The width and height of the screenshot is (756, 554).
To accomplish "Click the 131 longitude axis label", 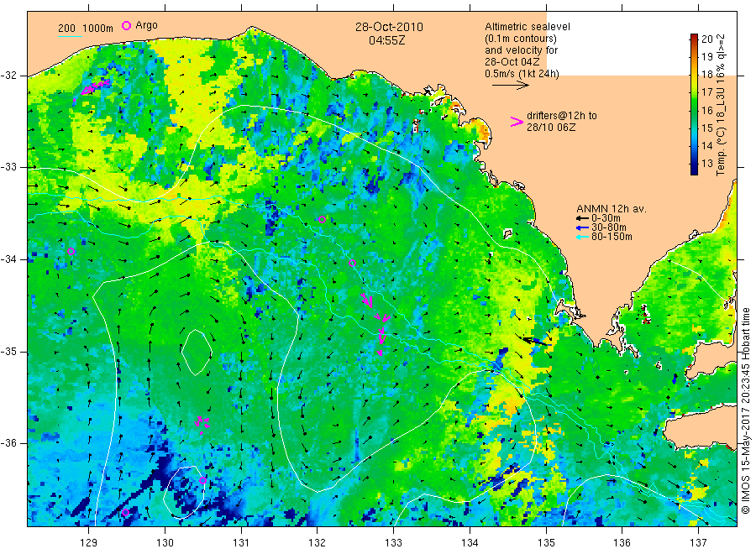I will [x=241, y=543].
